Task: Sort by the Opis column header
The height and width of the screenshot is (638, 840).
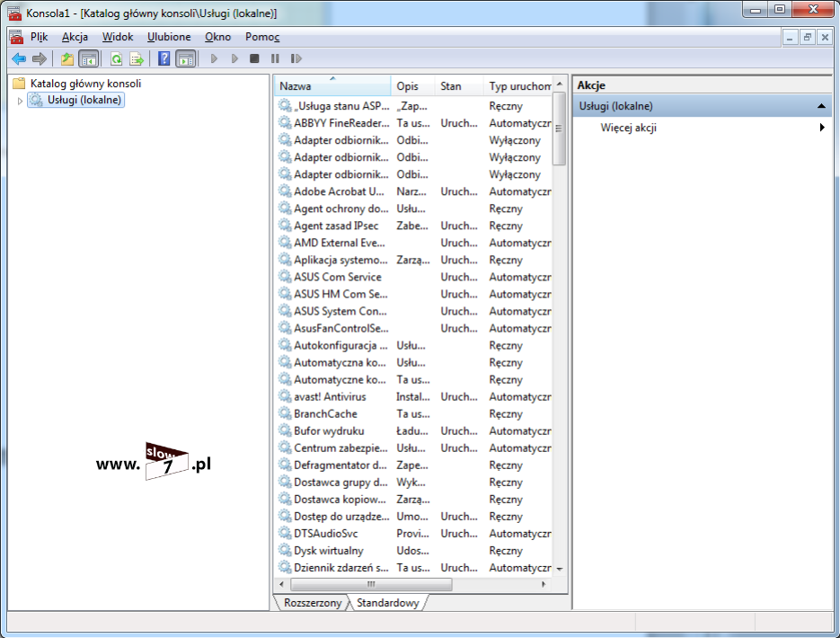Action: coord(413,86)
